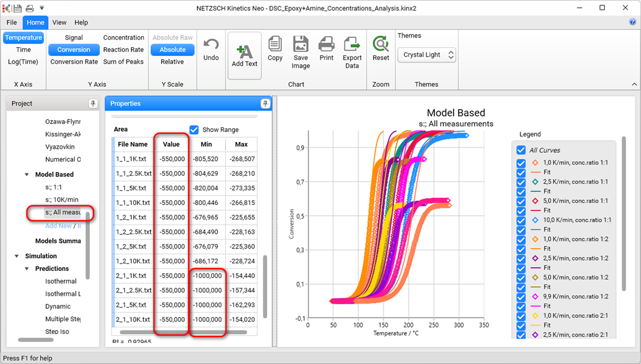The width and height of the screenshot is (641, 364).
Task: Select Conversion Rate for the Y axis
Action: pyautogui.click(x=74, y=62)
